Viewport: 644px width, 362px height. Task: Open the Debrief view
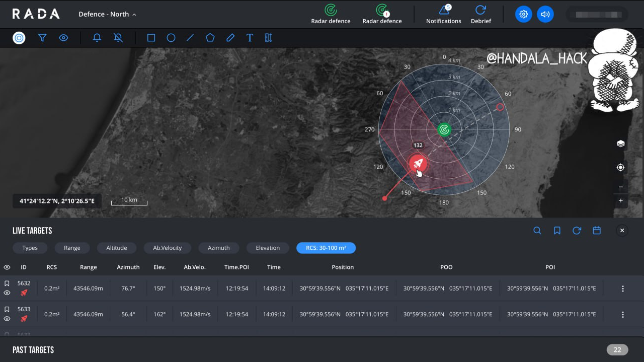point(480,14)
